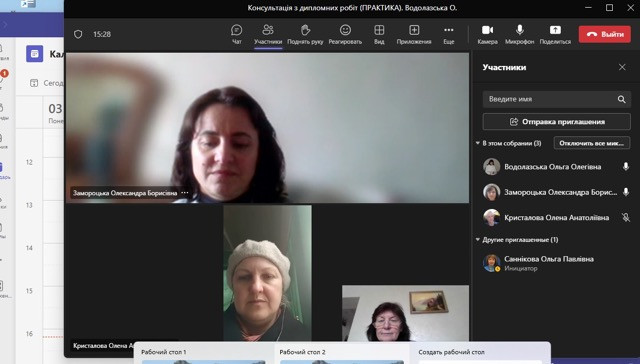Open avatar of Водолазська Ольга Олегівна
The height and width of the screenshot is (364, 640).
pyautogui.click(x=491, y=166)
